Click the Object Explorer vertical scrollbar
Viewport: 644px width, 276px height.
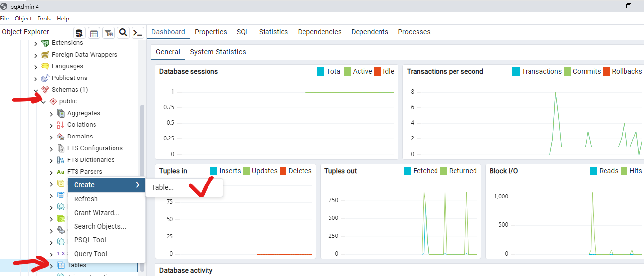142,185
